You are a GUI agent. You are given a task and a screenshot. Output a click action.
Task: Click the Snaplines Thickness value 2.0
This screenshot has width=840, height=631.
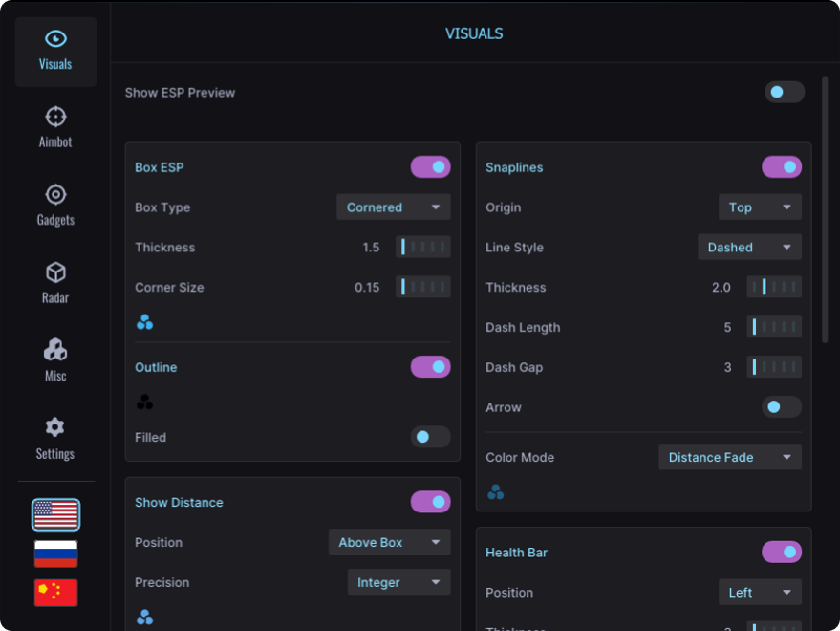[722, 288]
